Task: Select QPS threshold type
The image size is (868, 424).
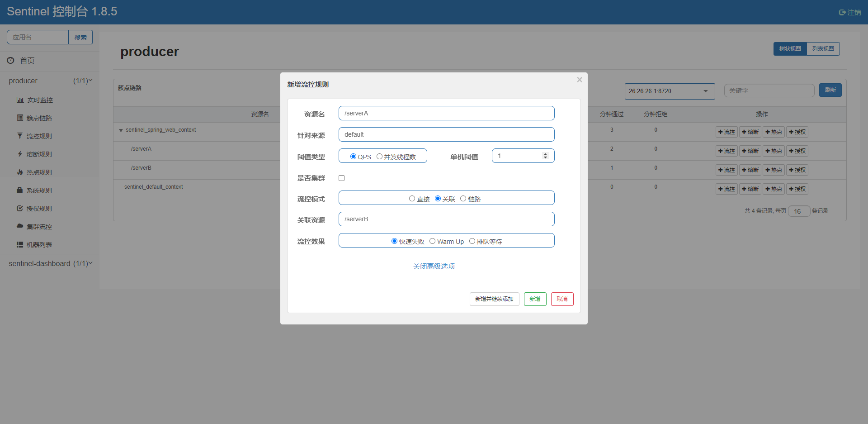Action: (x=353, y=157)
